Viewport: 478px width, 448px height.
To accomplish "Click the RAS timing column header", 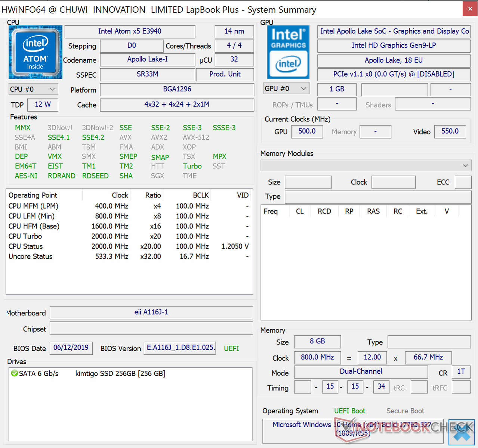I will pos(373,211).
